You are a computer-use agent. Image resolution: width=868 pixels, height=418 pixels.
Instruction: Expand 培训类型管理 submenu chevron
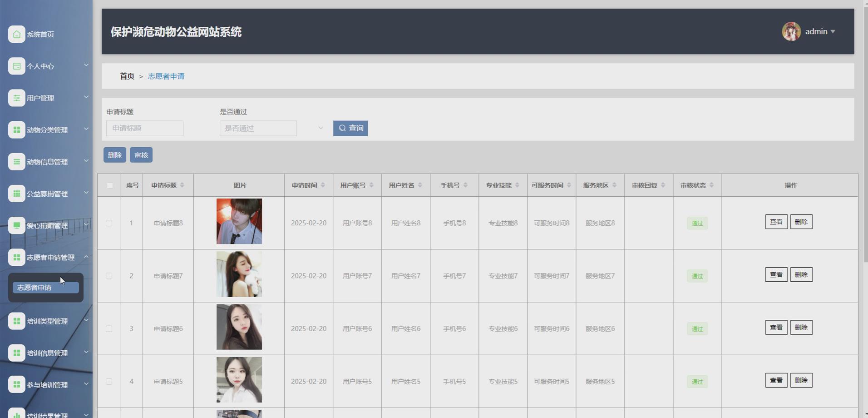(x=86, y=320)
